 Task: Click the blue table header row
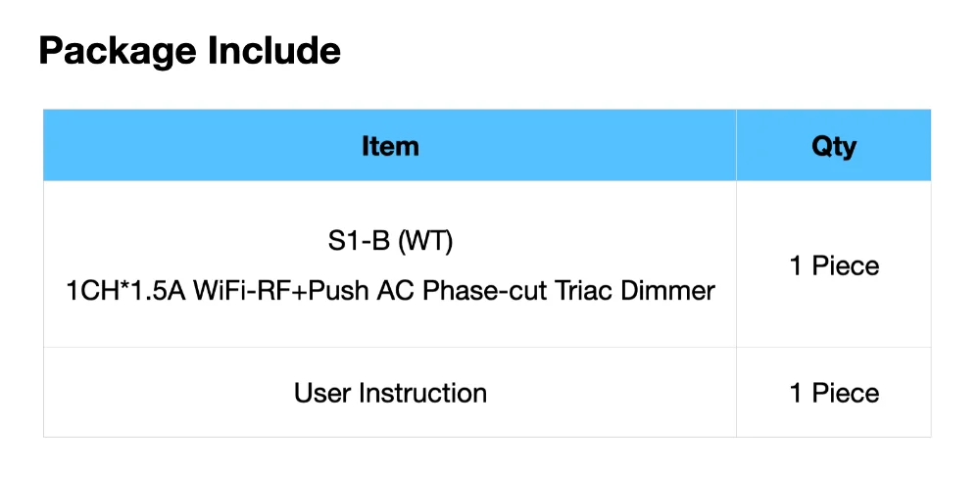tap(487, 146)
